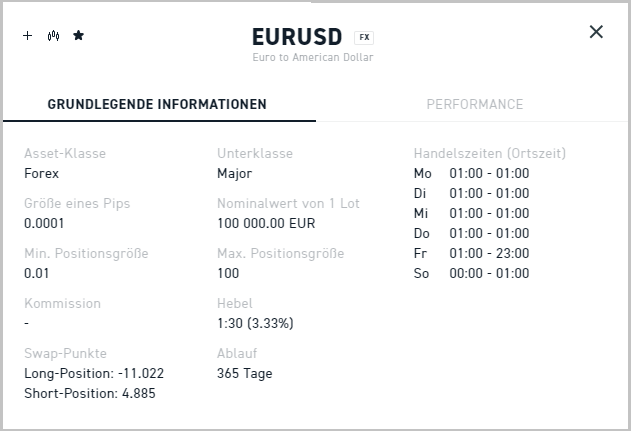Toggle the favorite star for EURUSD
Viewport: 631px width, 431px height.
[79, 36]
